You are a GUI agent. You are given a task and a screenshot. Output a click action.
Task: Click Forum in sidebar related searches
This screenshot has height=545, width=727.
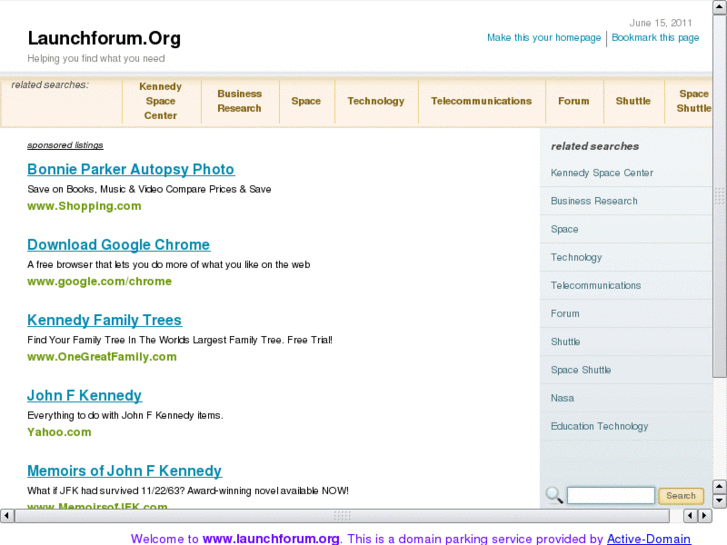tap(565, 314)
